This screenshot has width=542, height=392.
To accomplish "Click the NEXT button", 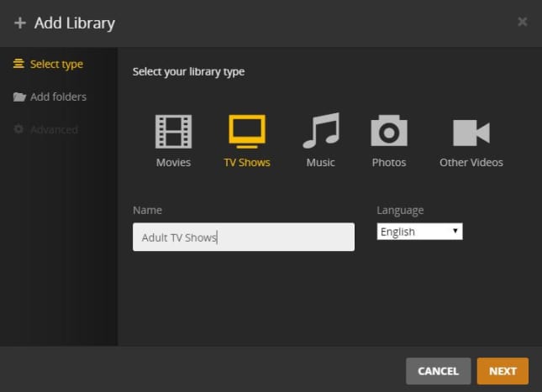I will (503, 371).
